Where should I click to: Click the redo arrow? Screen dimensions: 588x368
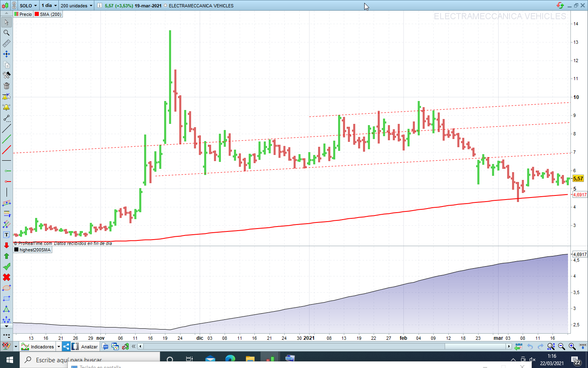tap(540, 346)
